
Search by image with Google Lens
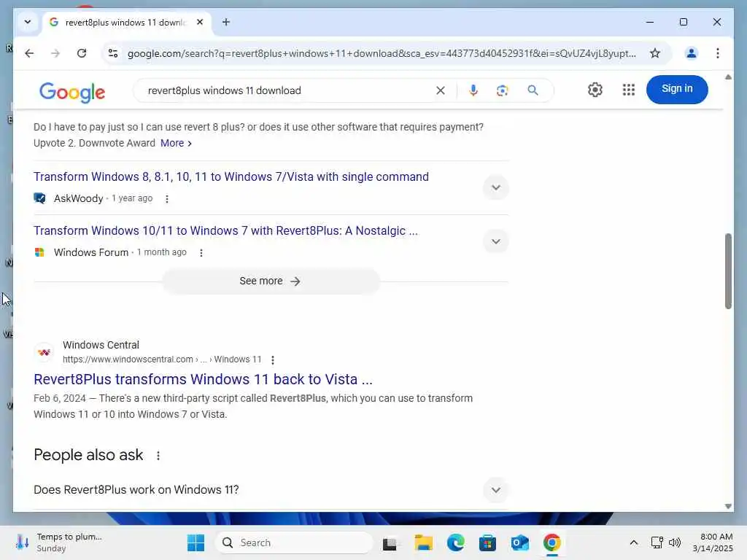click(x=502, y=90)
